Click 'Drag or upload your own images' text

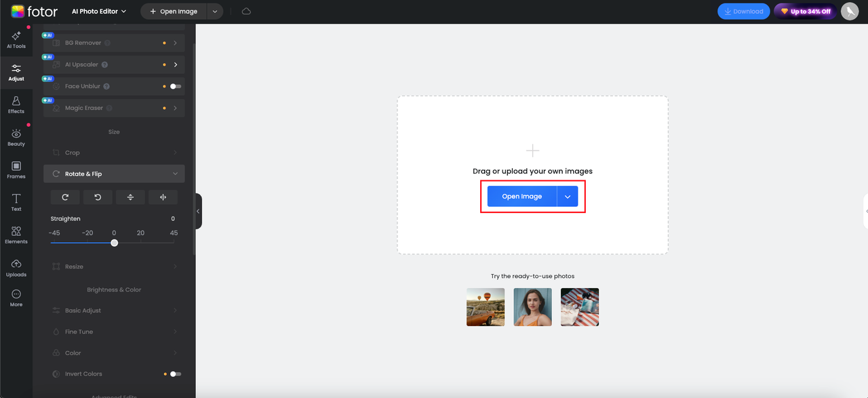coord(532,172)
